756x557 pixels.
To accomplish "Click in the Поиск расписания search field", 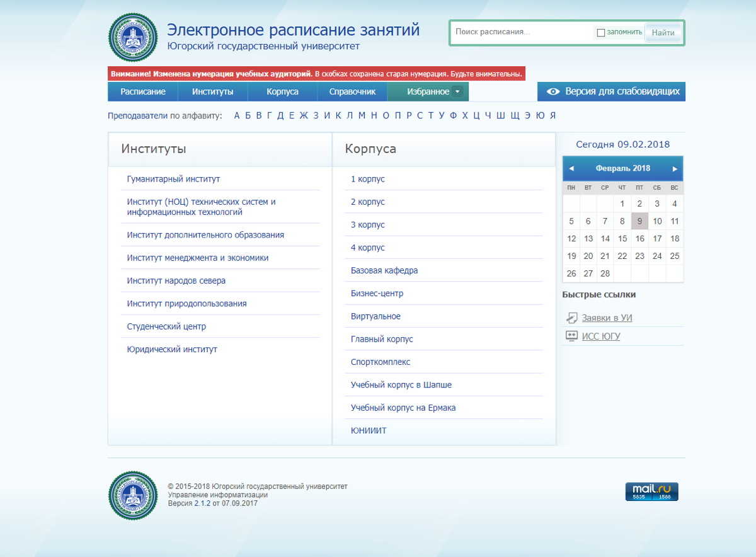I will (x=520, y=32).
